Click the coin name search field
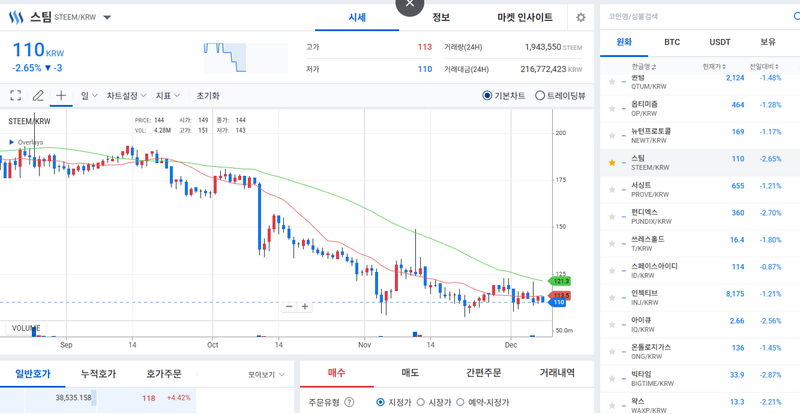800x414 pixels. (x=690, y=17)
